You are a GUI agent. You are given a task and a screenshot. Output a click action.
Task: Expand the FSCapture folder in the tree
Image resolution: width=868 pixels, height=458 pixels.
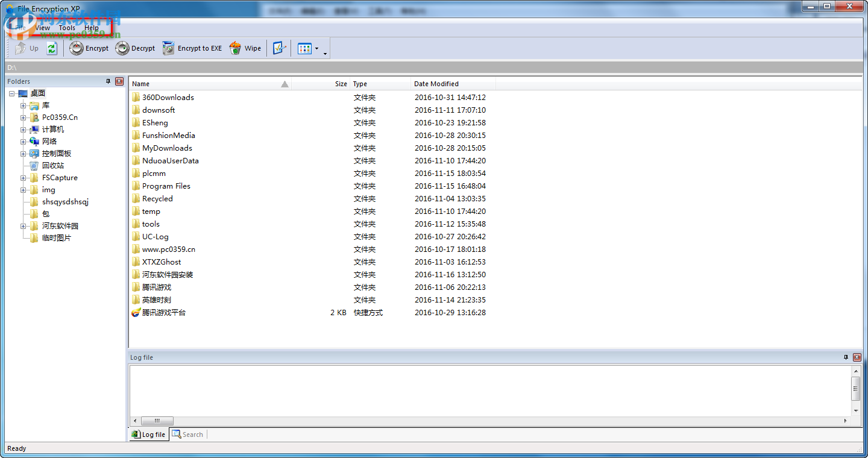pyautogui.click(x=22, y=177)
